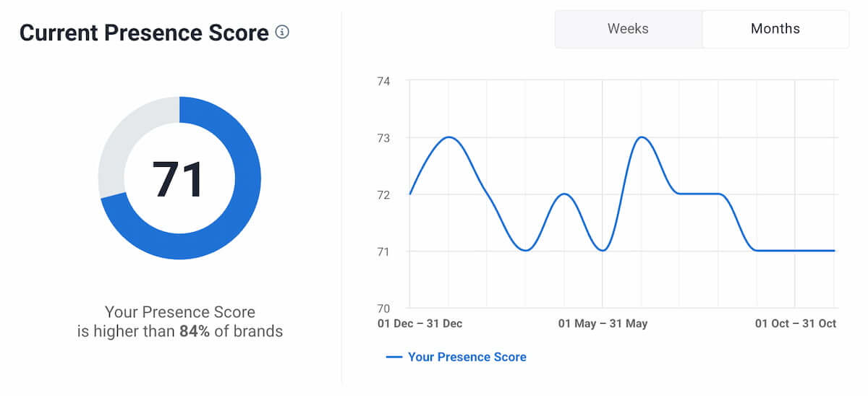
Task: Click the 71 score in the donut
Action: point(179,178)
